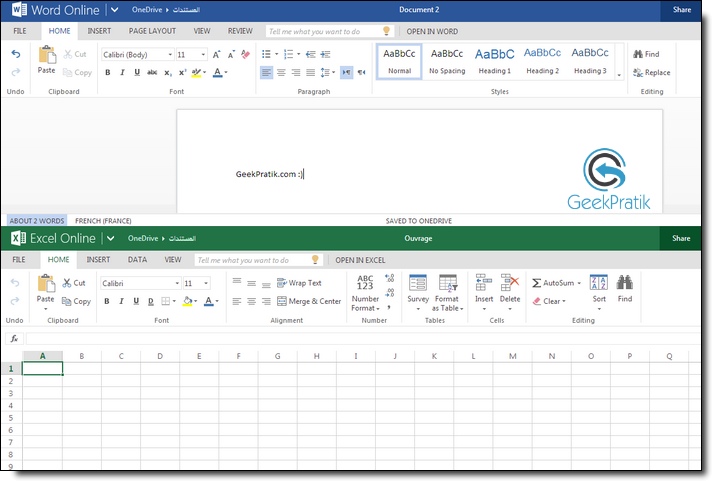This screenshot has width=712, height=481.
Task: Pick font color in Word
Action: pos(220,72)
